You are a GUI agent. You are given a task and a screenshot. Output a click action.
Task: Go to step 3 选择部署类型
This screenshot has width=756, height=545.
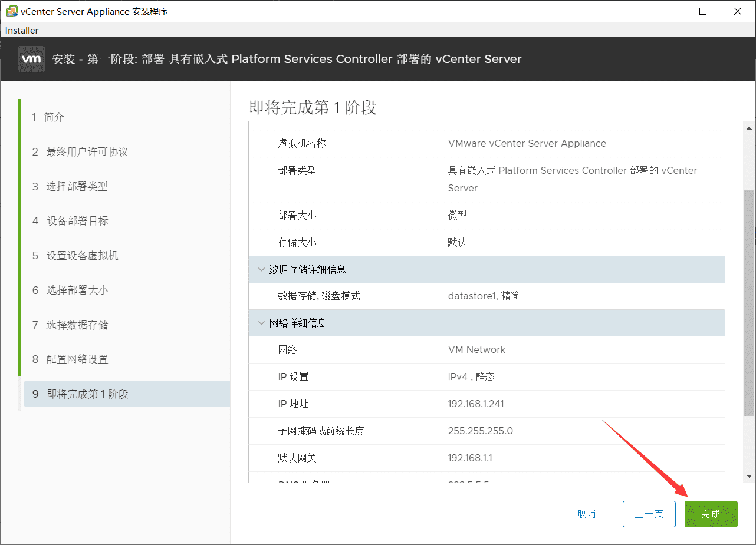pyautogui.click(x=70, y=187)
